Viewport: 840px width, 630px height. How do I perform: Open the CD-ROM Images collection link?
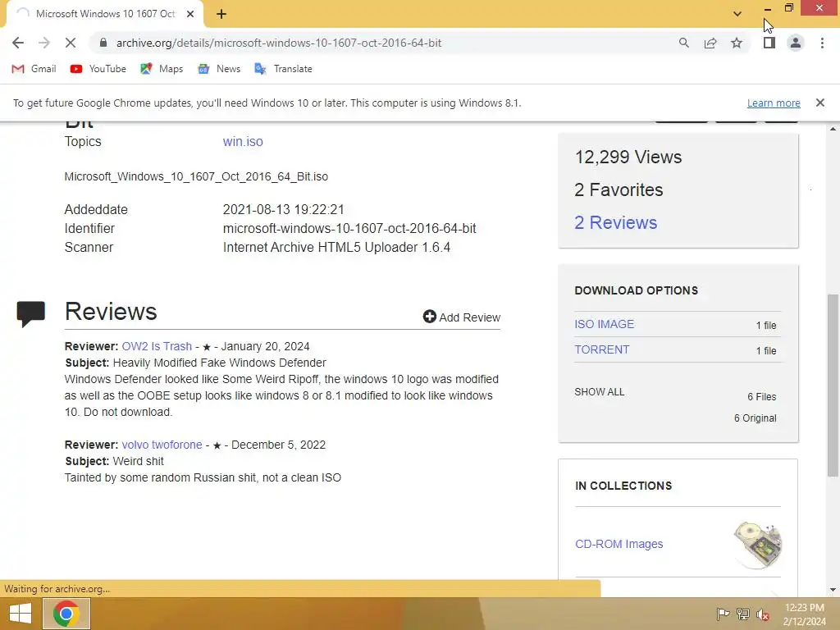click(619, 544)
